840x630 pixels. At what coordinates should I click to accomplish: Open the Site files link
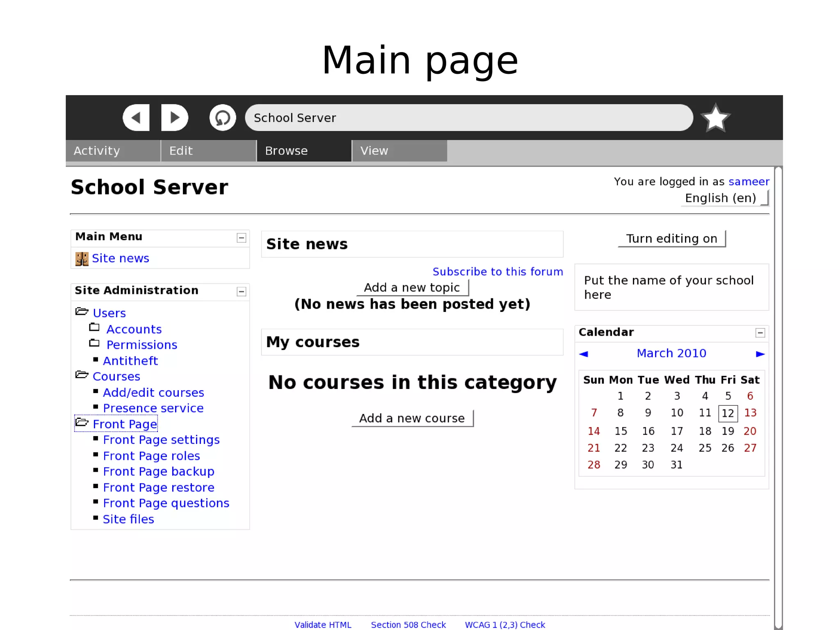point(128,519)
